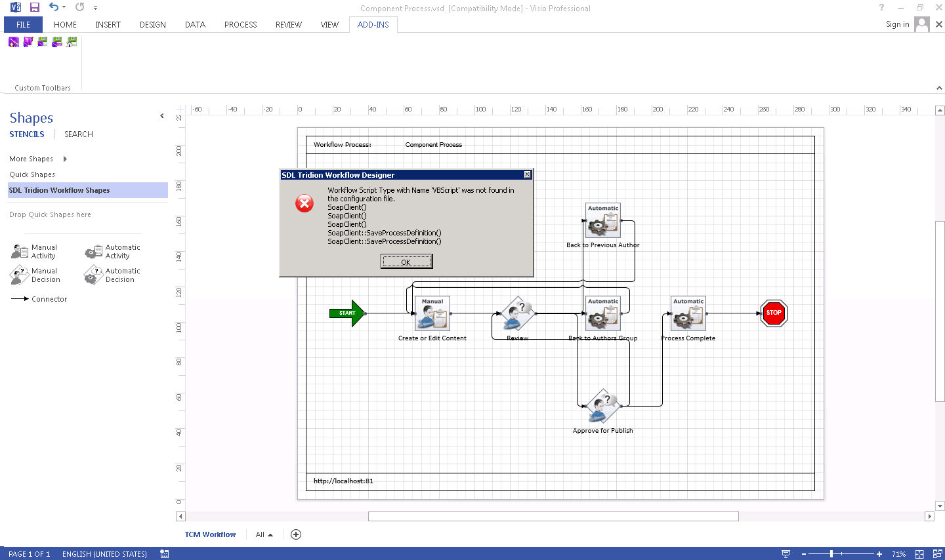This screenshot has height=560, width=945.
Task: Click the user account avatar icon
Action: point(922,24)
